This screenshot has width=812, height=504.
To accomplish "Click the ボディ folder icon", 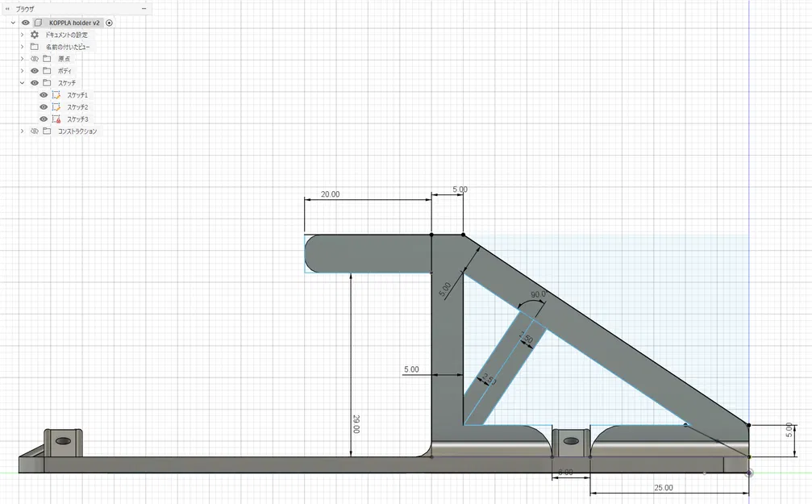I will 46,70.
